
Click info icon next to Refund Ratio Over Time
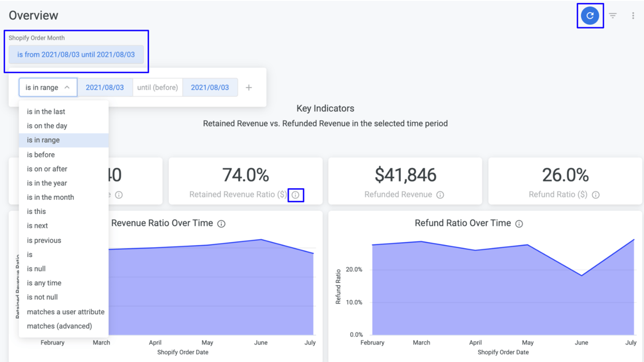[519, 224]
